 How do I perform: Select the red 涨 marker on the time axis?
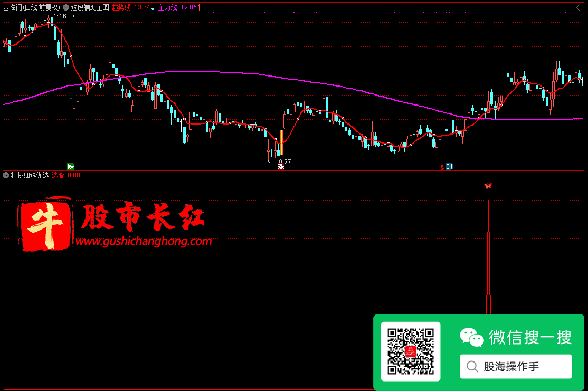281,167
